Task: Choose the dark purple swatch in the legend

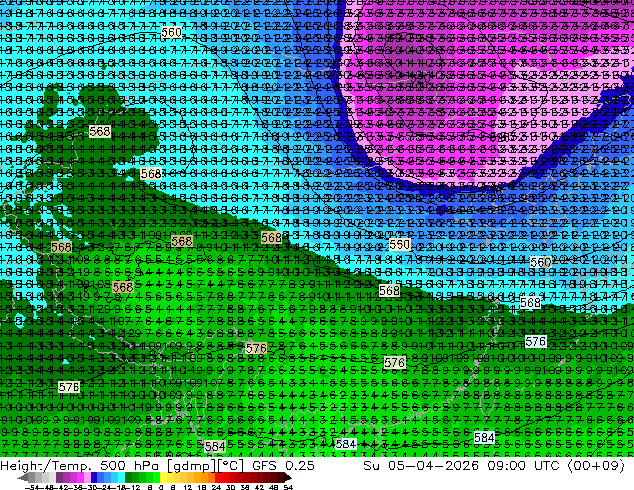Action: pyautogui.click(x=59, y=477)
